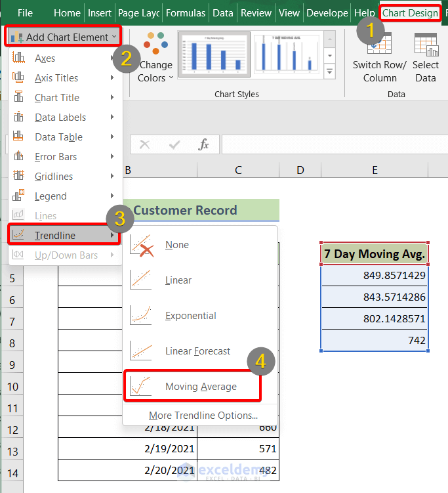Click the date cell 2/19/2021

click(127, 448)
